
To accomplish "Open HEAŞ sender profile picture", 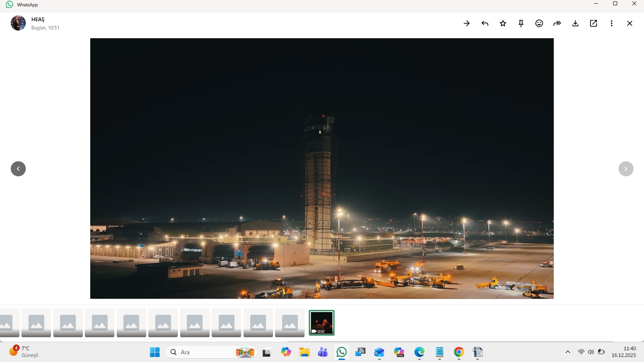I will (x=18, y=23).
